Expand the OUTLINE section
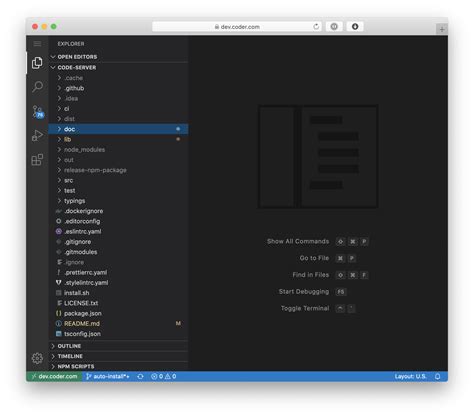The width and height of the screenshot is (474, 416). 119,346
